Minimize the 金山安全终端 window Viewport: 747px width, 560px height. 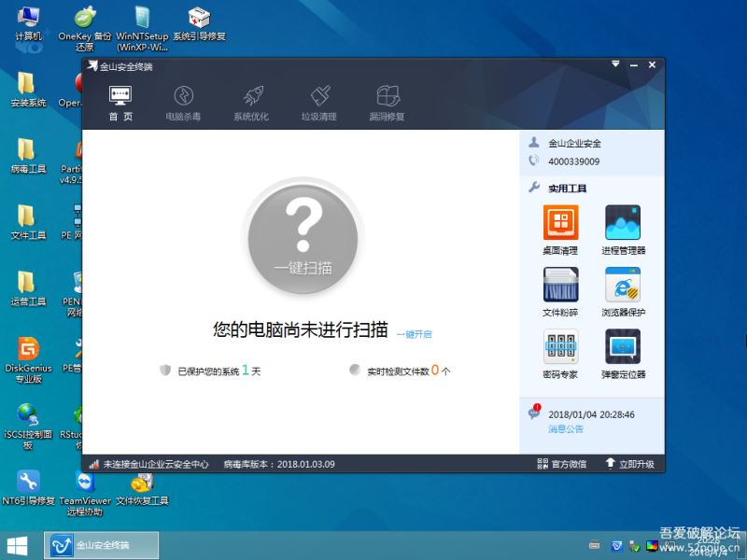pyautogui.click(x=634, y=64)
